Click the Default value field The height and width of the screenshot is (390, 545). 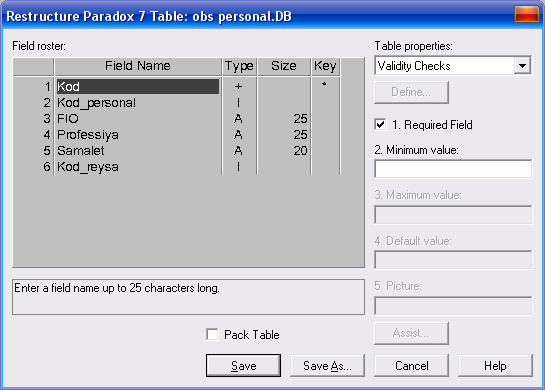point(453,260)
